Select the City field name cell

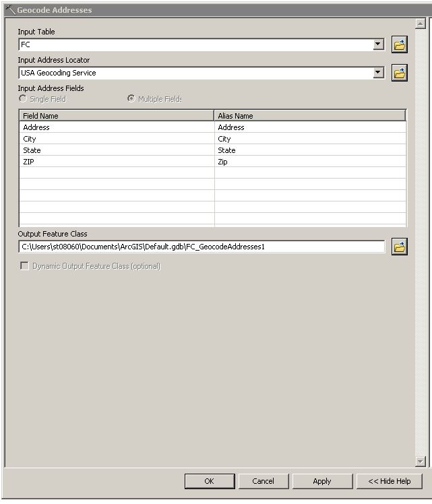[x=117, y=139]
